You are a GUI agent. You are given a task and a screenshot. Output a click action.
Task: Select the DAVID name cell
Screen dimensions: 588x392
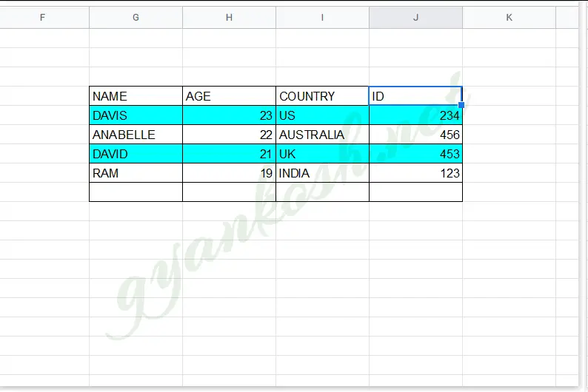coord(136,154)
